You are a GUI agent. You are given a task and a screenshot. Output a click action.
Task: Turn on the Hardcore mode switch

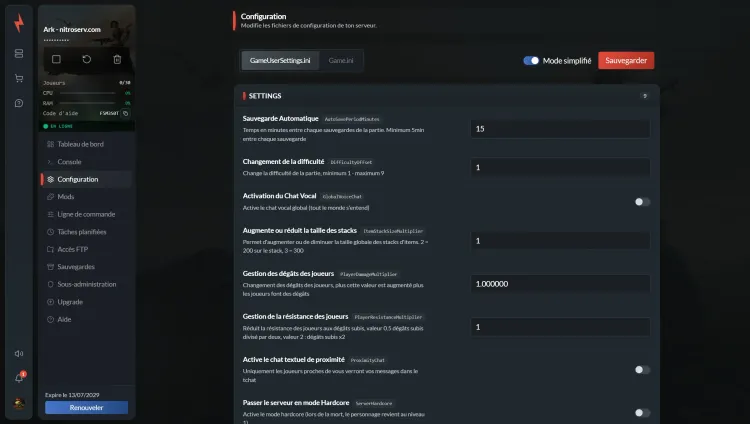click(642, 413)
